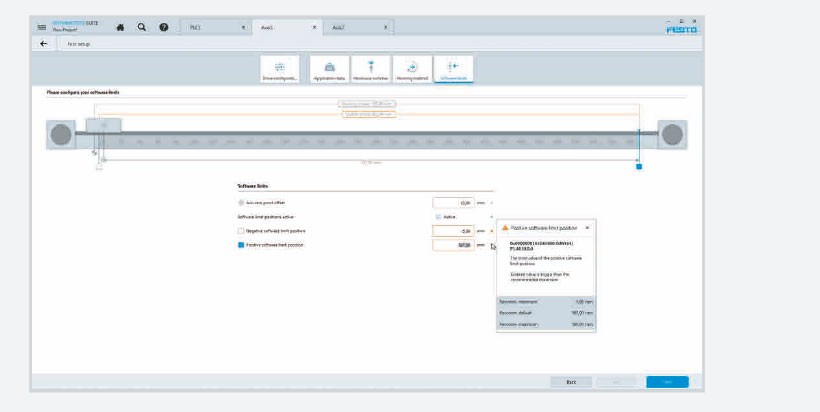Select the carriage slide on the axis

(x=104, y=125)
